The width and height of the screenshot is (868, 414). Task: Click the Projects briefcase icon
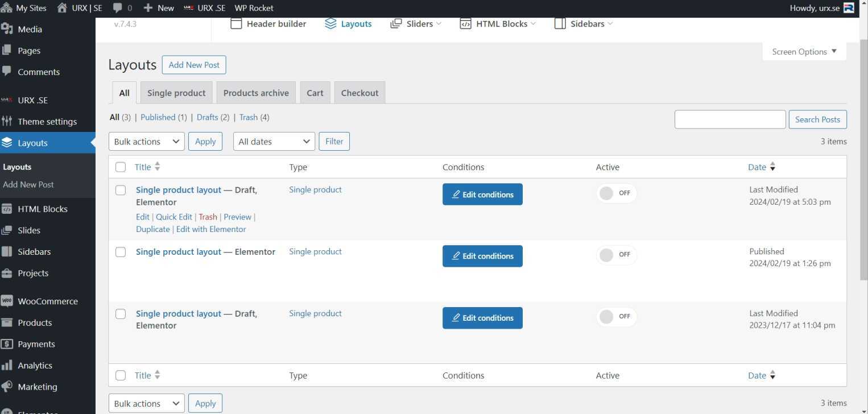pyautogui.click(x=7, y=273)
